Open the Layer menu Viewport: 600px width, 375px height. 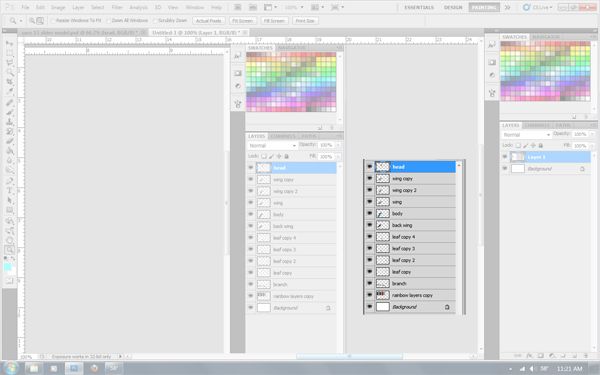pos(78,7)
